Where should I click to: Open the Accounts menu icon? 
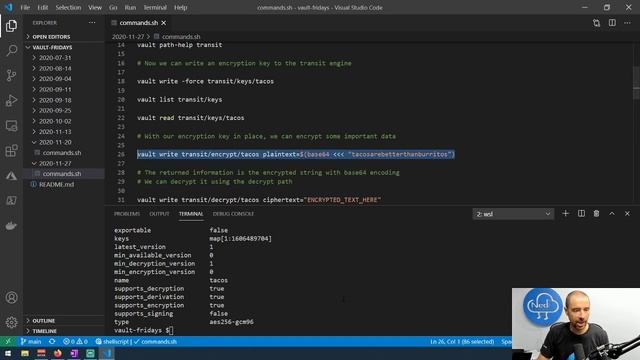click(x=11, y=298)
